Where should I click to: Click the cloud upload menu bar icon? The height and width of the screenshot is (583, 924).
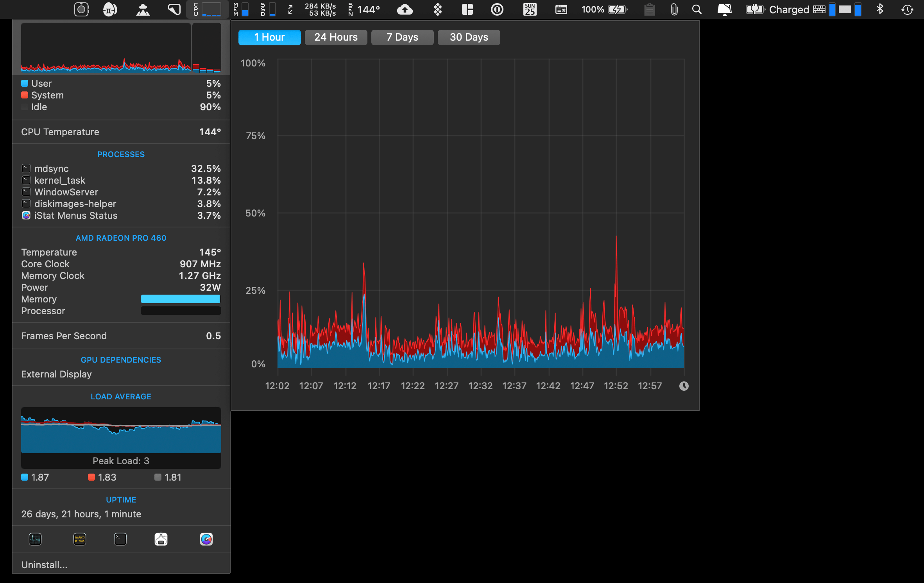click(x=405, y=9)
